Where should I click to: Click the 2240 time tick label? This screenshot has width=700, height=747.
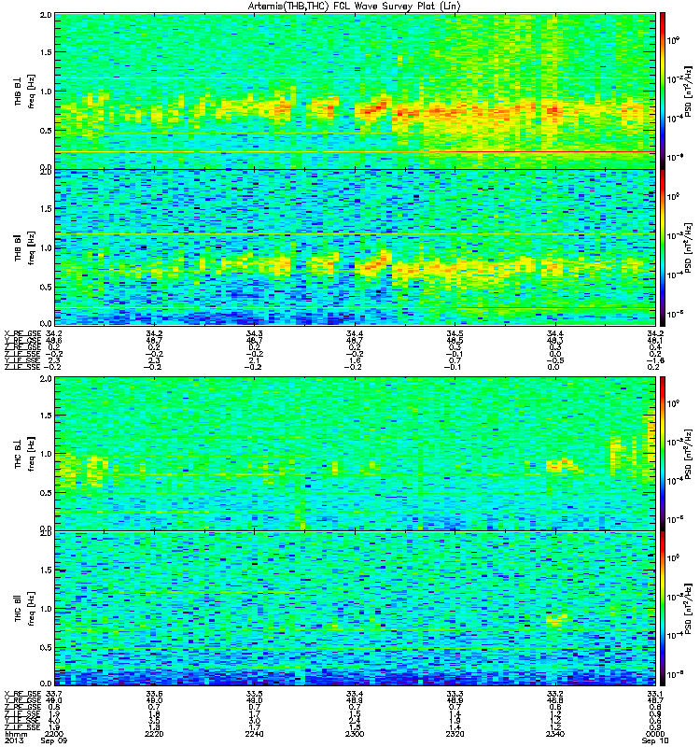click(x=254, y=734)
